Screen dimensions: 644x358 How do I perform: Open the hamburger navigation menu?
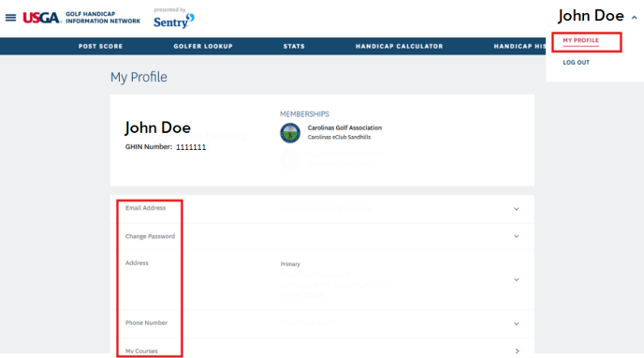pos(10,18)
